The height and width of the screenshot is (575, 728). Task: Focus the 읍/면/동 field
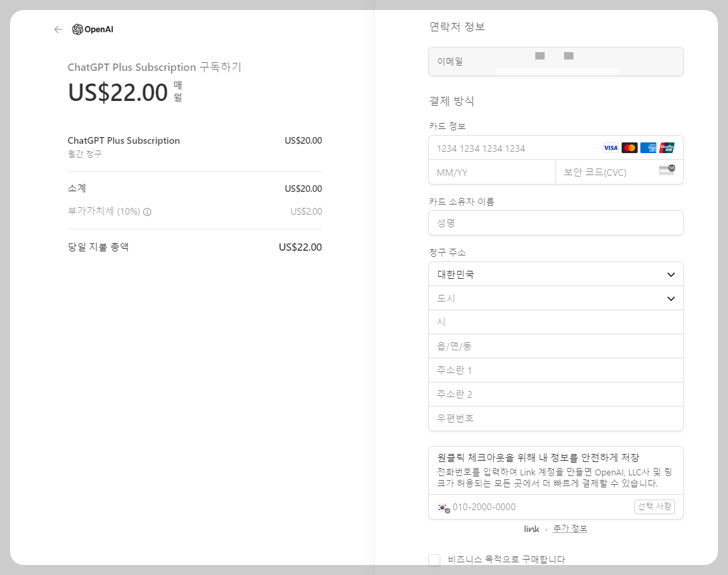pos(556,346)
